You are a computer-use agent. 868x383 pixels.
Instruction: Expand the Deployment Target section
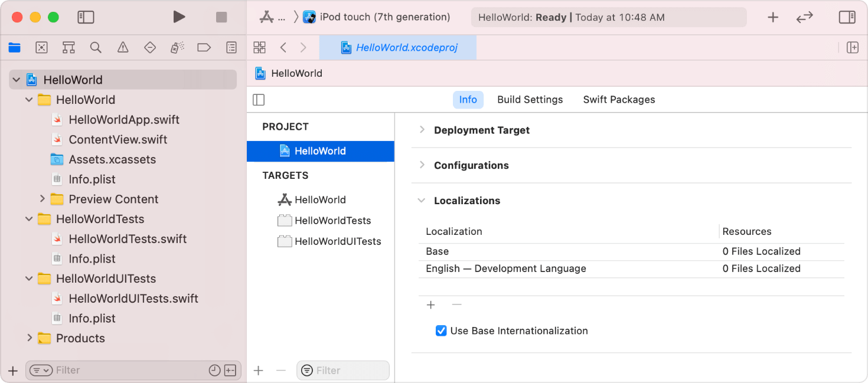coord(422,130)
